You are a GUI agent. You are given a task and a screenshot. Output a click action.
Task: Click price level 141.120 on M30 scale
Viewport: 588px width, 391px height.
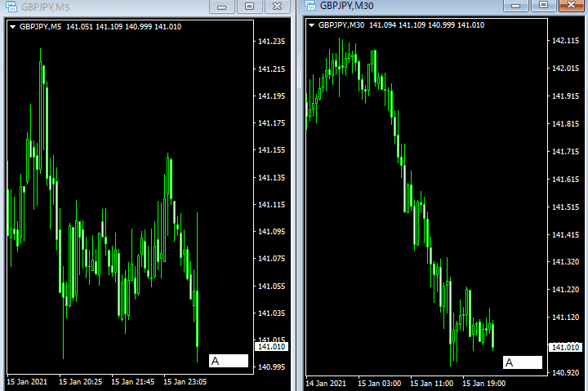(x=565, y=318)
